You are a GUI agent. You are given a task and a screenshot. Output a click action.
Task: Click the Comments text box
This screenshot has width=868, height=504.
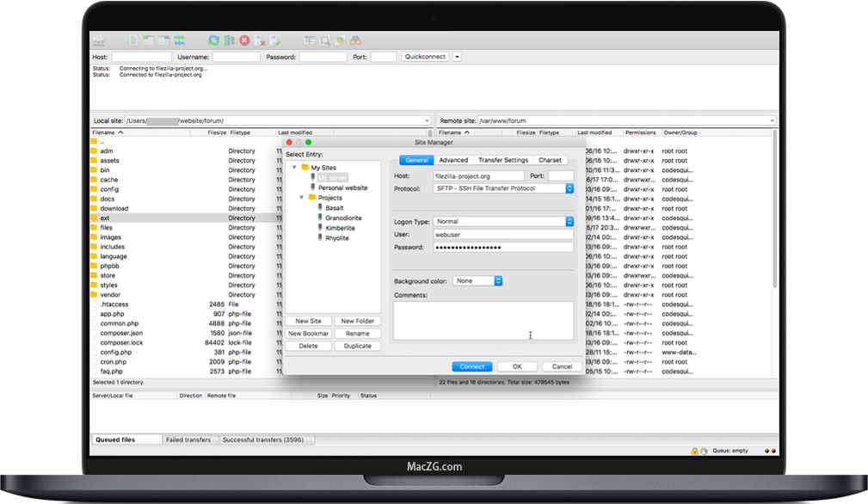(483, 320)
